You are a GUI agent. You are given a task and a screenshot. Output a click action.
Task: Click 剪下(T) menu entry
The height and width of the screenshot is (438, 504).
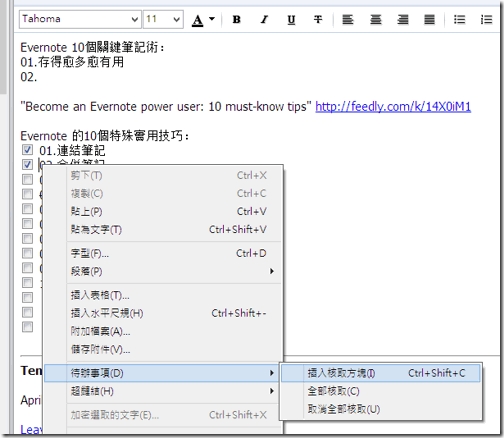tap(163, 175)
